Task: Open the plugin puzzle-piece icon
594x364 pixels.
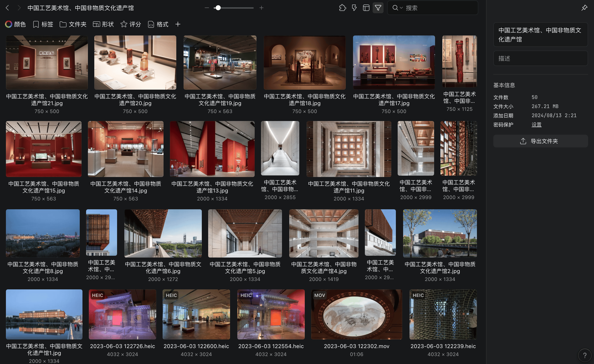Action: tap(342, 8)
